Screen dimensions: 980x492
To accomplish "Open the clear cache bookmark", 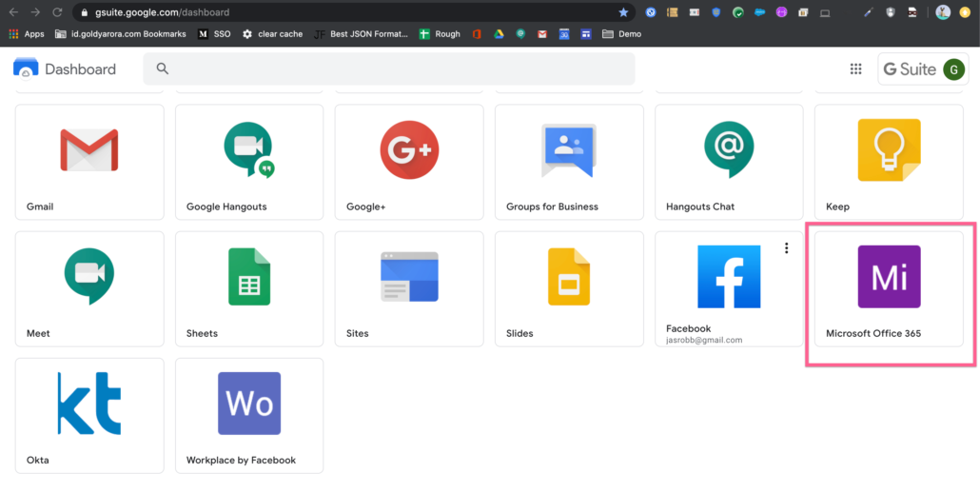I will pos(272,34).
